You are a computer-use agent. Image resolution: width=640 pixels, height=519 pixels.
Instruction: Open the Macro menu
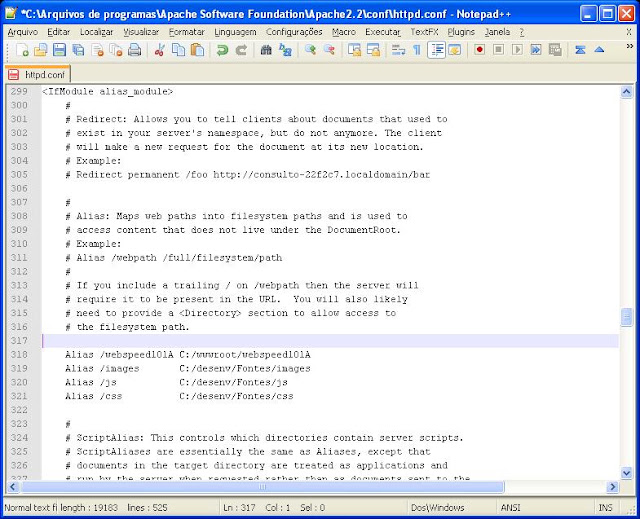coord(344,32)
